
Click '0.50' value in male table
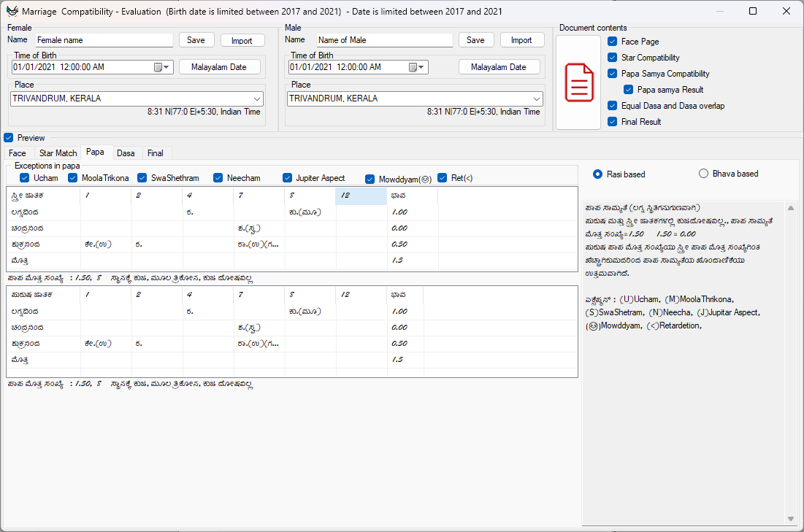click(x=399, y=344)
